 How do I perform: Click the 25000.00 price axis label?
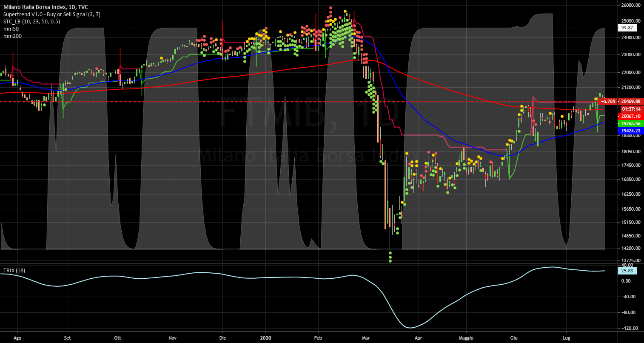[x=630, y=21]
